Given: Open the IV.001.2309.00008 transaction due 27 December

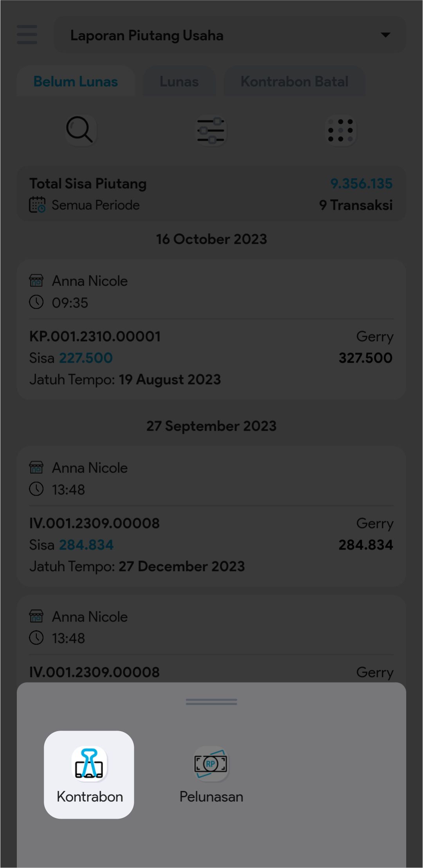Looking at the screenshot, I should pyautogui.click(x=94, y=523).
